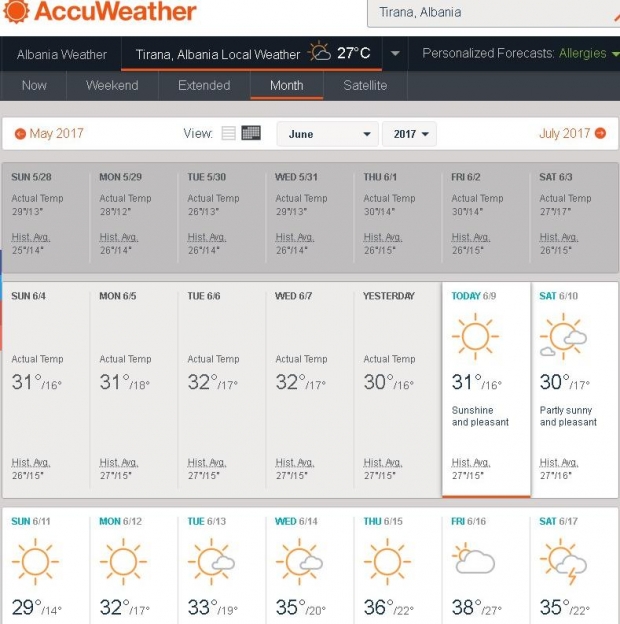Viewport: 620px width, 624px height.
Task: Open the Extended forecast tab
Action: tap(204, 85)
